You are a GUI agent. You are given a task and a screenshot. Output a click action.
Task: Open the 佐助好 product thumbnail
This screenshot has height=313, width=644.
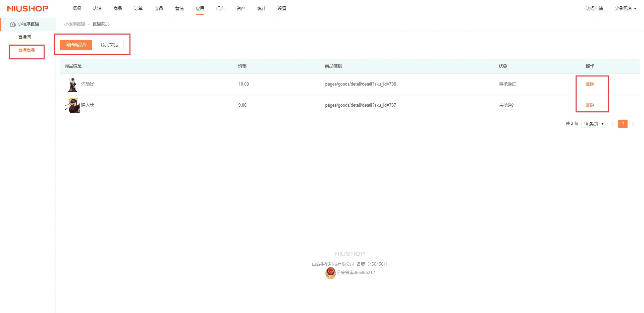click(x=72, y=85)
